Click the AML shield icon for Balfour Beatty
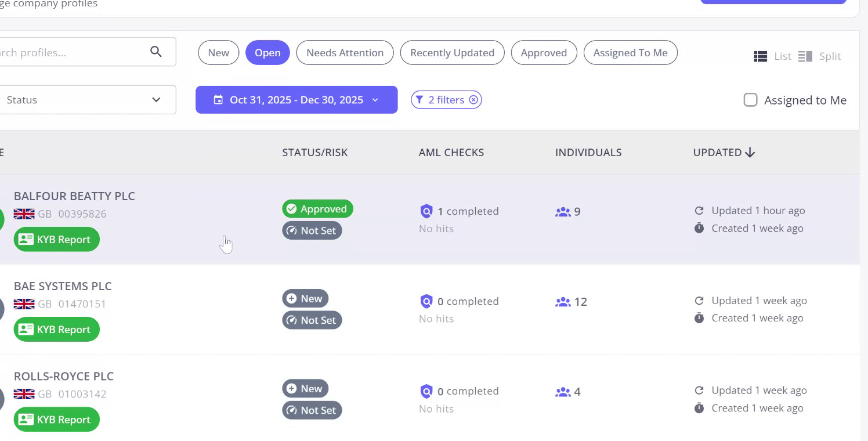Image resolution: width=868 pixels, height=441 pixels. pyautogui.click(x=426, y=211)
